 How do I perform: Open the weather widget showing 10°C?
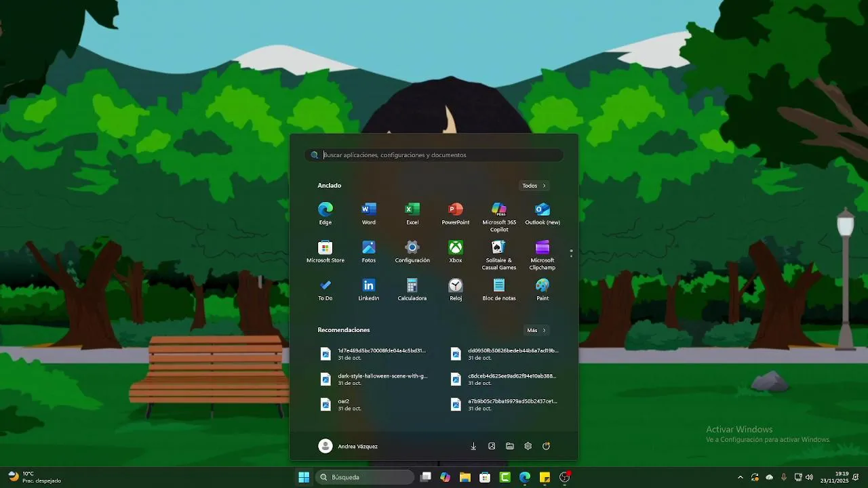click(x=35, y=477)
